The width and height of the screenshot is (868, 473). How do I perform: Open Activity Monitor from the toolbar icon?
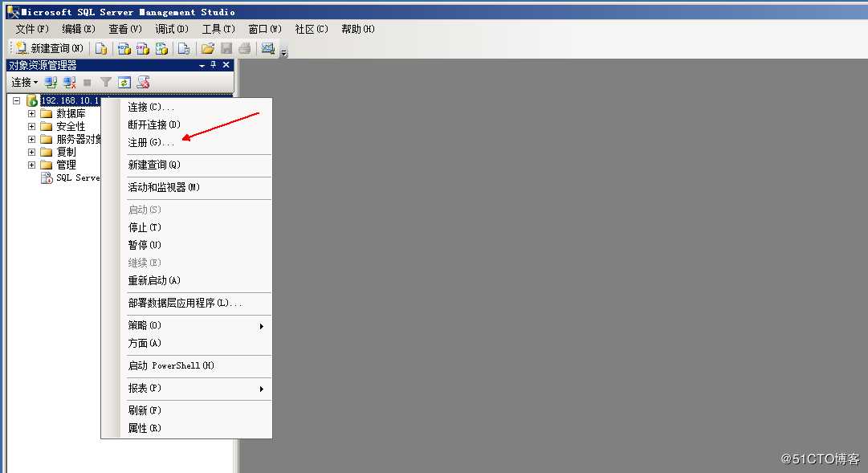[x=268, y=49]
